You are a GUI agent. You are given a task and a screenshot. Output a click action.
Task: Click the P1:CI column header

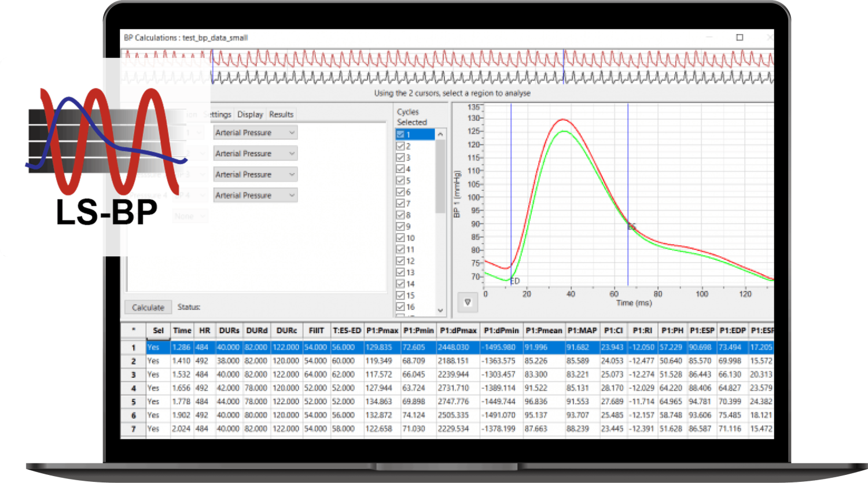613,330
